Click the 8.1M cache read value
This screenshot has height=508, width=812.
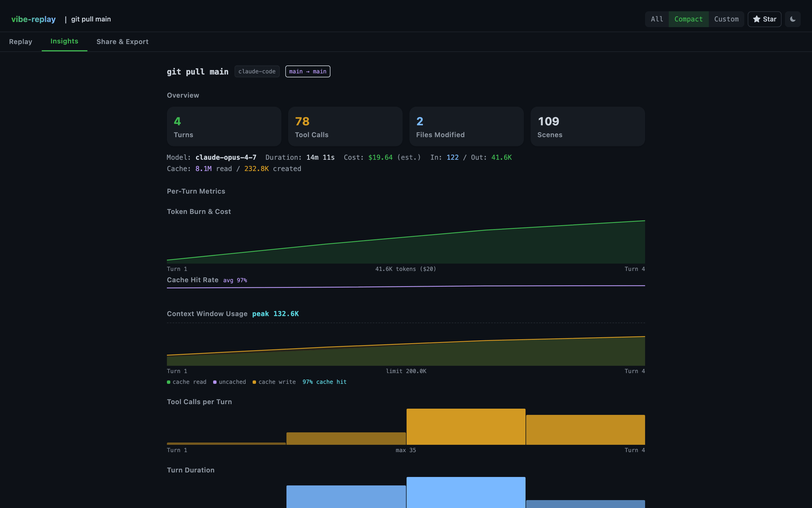pos(203,169)
